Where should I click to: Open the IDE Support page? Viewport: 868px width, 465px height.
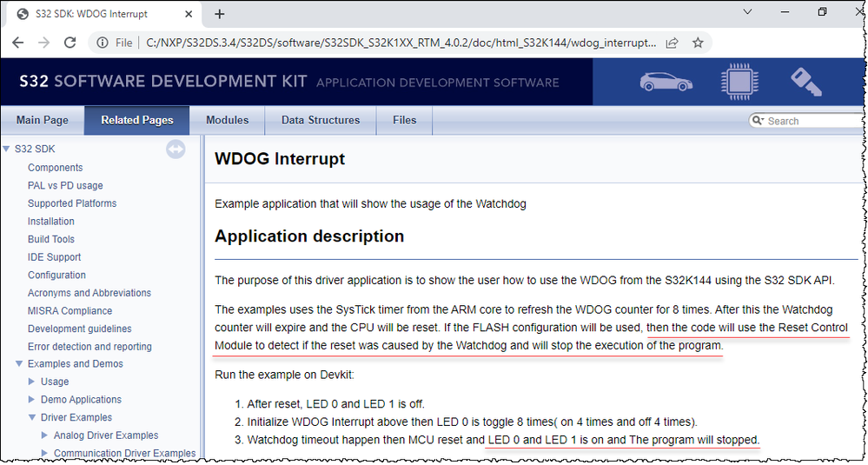click(54, 257)
